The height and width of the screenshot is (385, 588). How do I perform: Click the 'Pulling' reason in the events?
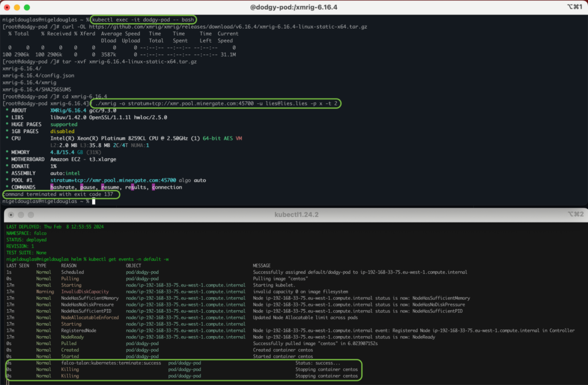pyautogui.click(x=70, y=278)
